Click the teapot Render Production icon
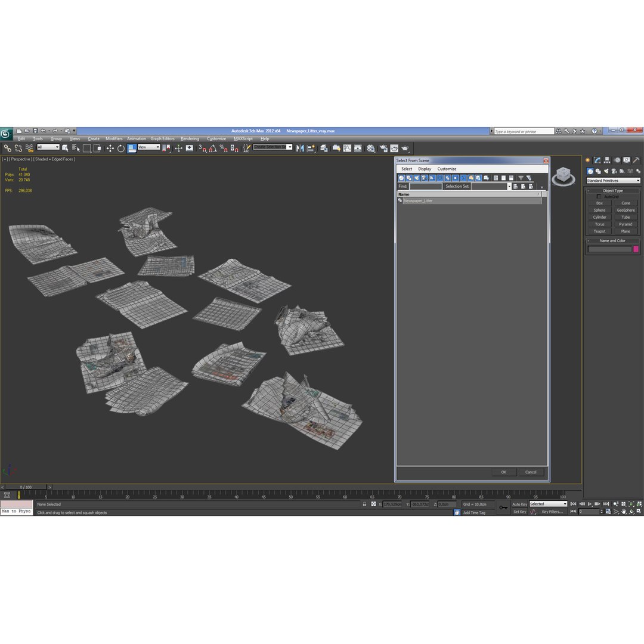Viewport: 644px width, 644px height. [x=405, y=148]
